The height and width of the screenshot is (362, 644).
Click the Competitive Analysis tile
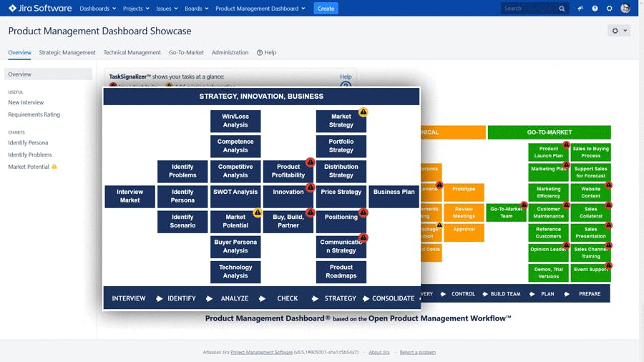(235, 171)
